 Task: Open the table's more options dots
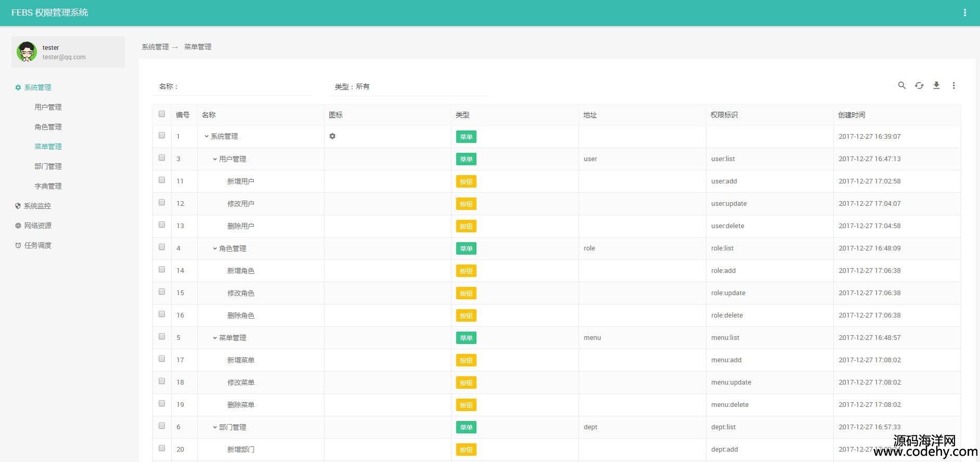point(953,85)
